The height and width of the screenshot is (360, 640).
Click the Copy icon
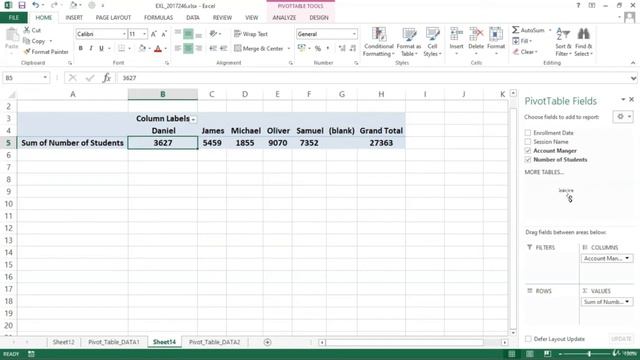pos(27,41)
